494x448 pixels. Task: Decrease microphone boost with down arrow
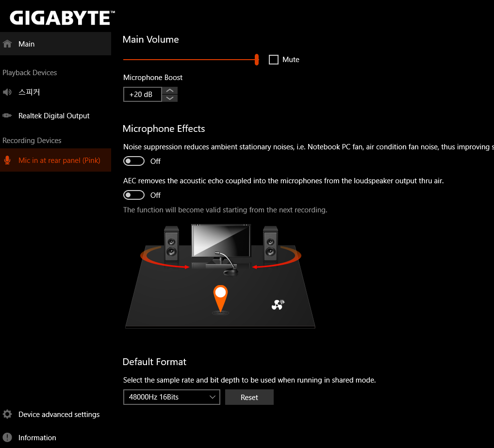(170, 98)
